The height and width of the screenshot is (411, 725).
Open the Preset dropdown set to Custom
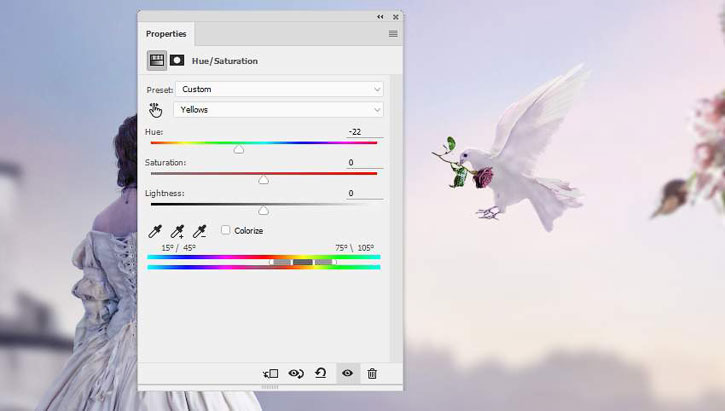coord(279,89)
